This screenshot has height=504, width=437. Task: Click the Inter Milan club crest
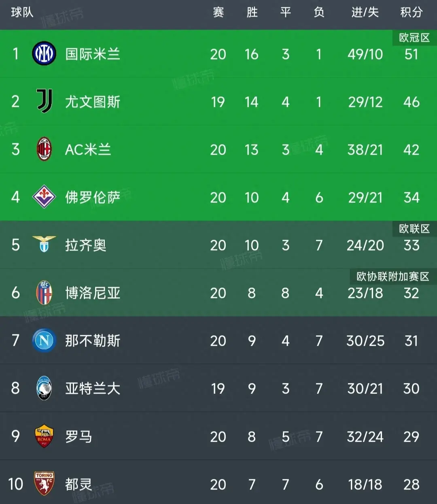click(43, 54)
